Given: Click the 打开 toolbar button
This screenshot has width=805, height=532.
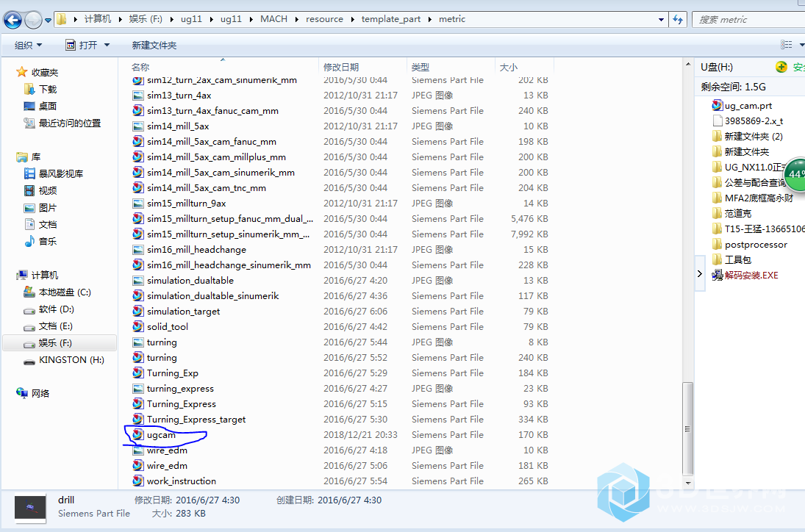Looking at the screenshot, I should pos(81,45).
